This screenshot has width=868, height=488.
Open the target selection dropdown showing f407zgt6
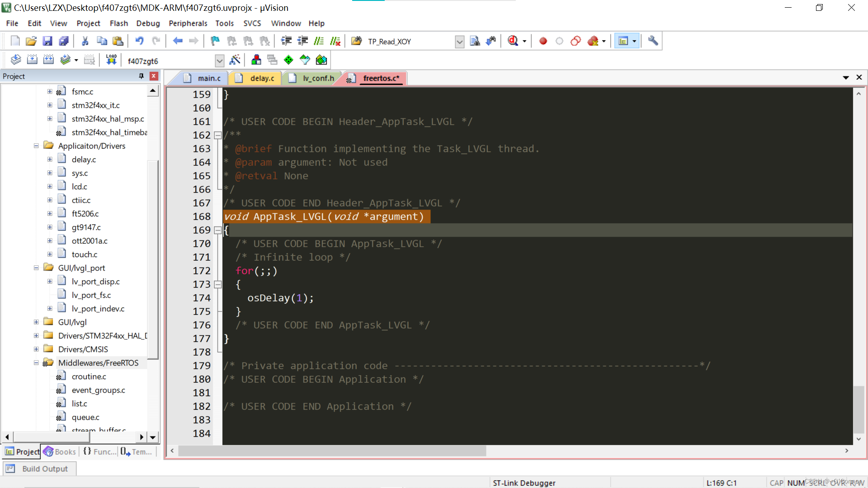pos(220,60)
